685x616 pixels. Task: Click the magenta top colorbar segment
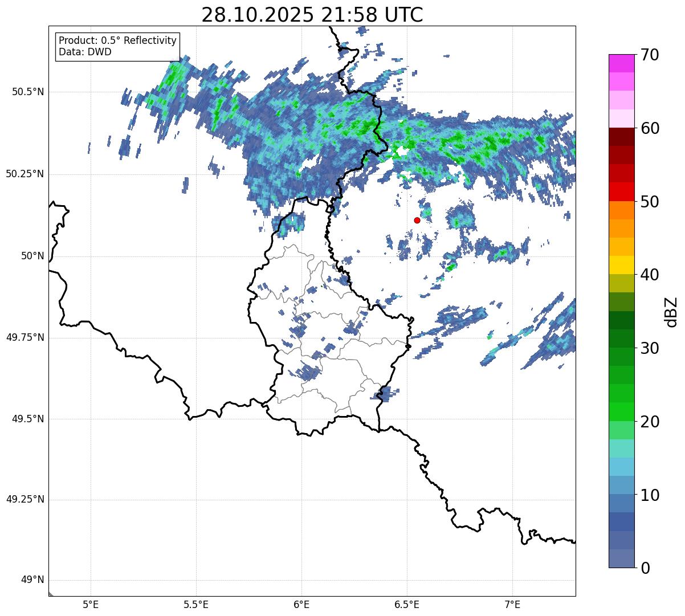(621, 63)
